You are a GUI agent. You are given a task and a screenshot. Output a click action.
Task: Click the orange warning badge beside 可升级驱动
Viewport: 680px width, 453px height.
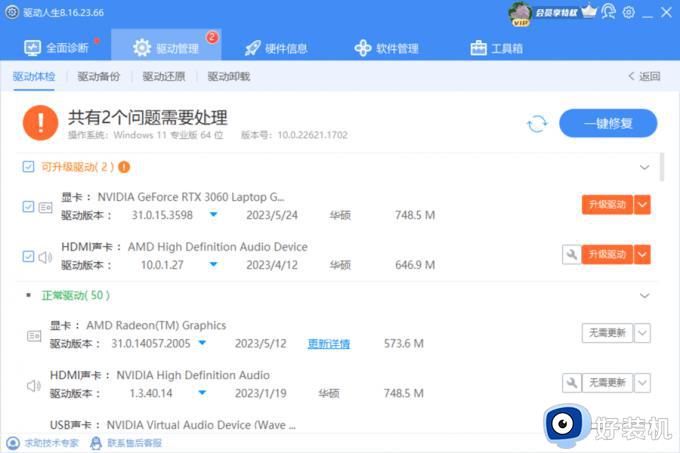pyautogui.click(x=124, y=167)
